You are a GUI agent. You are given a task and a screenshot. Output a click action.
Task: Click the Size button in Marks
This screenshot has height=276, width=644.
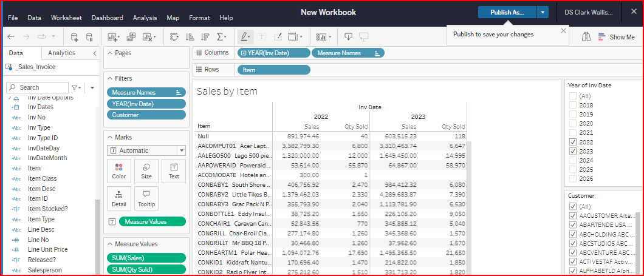point(146,171)
